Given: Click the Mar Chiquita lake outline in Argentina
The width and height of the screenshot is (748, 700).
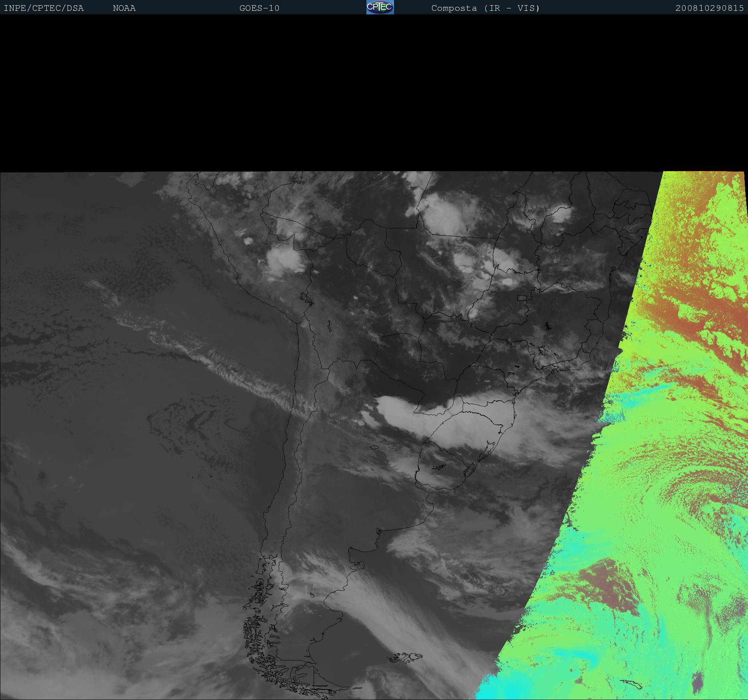Looking at the screenshot, I should click(374, 447).
